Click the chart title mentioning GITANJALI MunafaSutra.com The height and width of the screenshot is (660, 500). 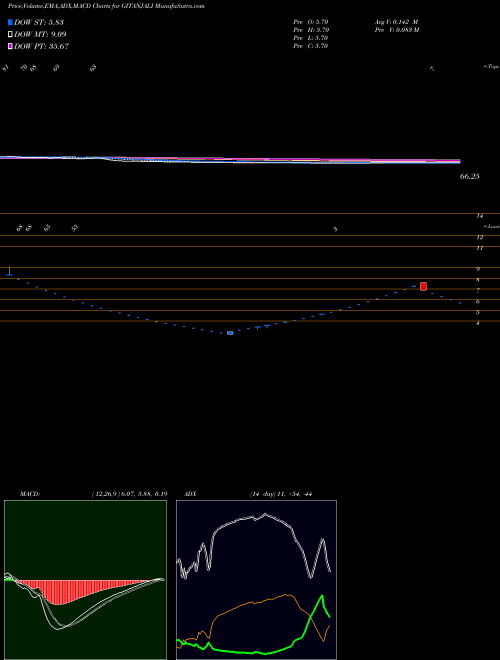coord(106,6)
